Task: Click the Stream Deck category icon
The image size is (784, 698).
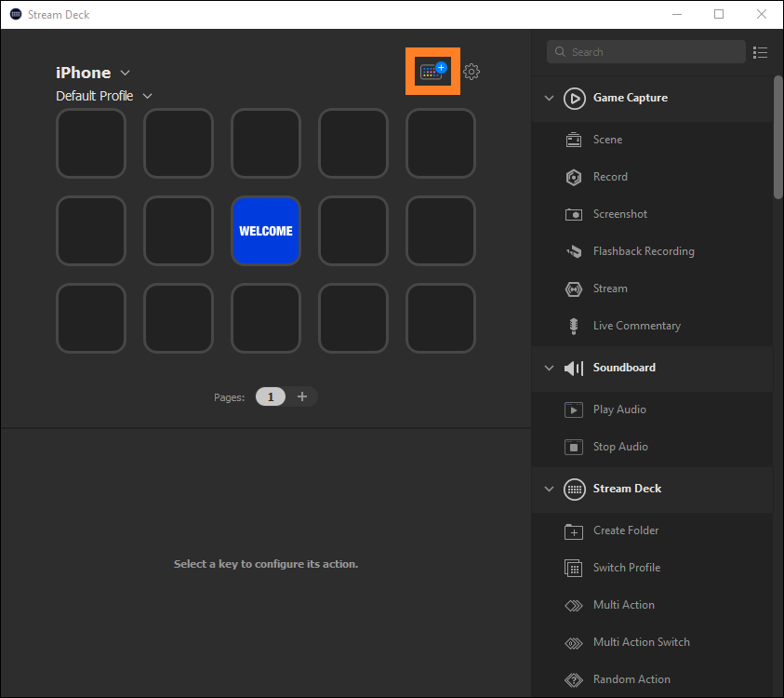Action: click(x=575, y=489)
